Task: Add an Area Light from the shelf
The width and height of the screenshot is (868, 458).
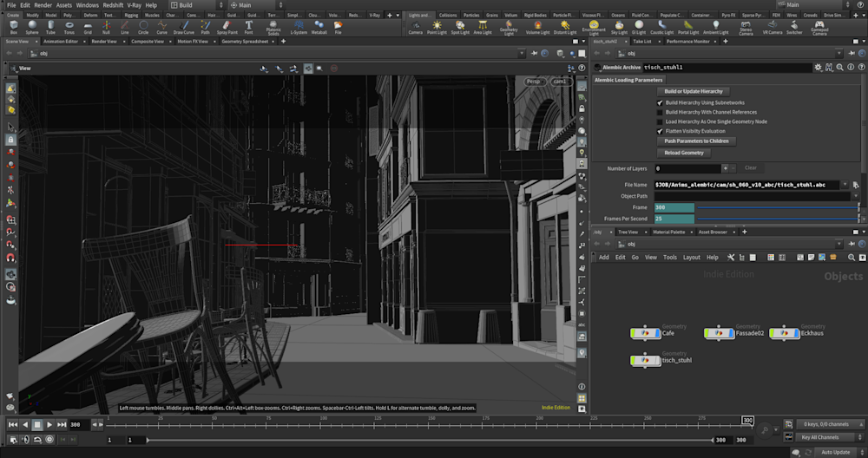Action: pos(483,28)
